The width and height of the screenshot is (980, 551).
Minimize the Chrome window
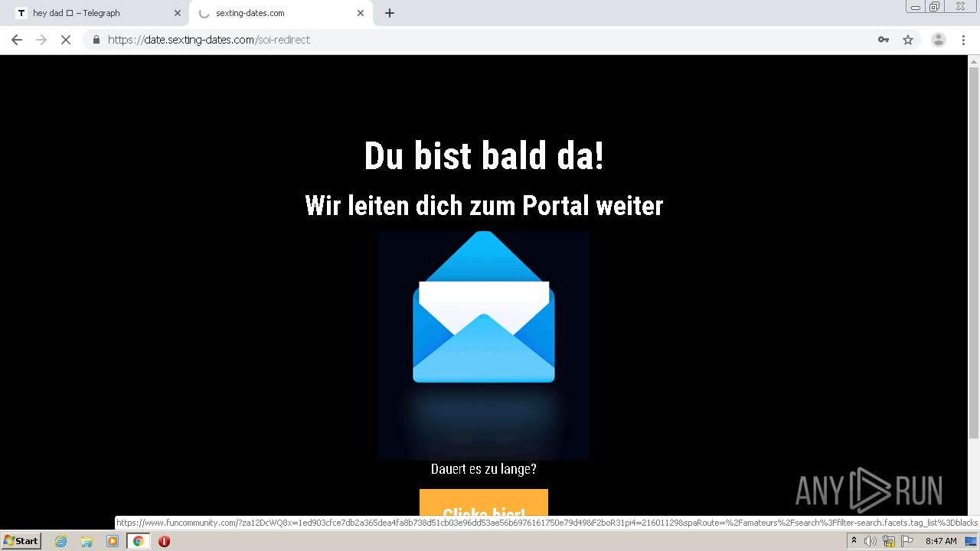coord(915,7)
